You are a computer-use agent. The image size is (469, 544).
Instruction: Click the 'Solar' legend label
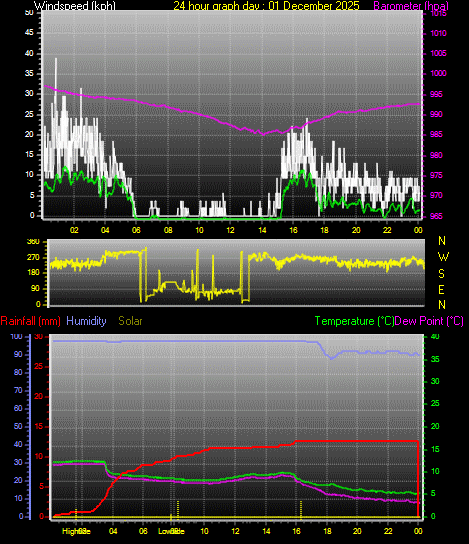coord(130,321)
